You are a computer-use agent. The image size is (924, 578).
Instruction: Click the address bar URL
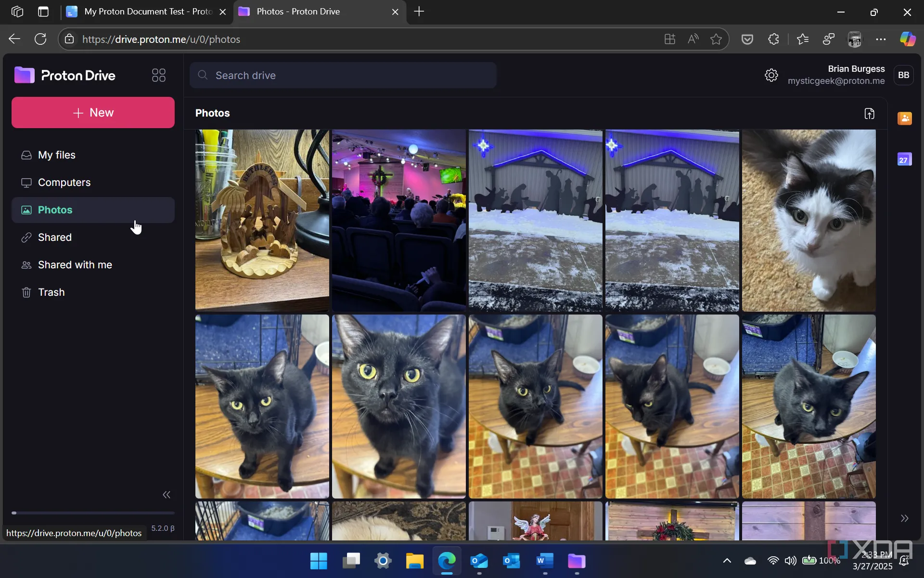coord(161,39)
